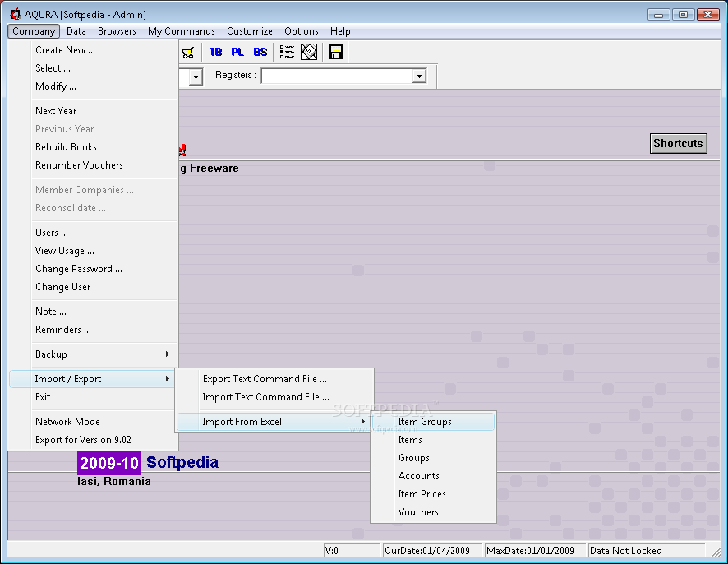The width and height of the screenshot is (728, 564).
Task: Open Users menu entry
Action: [93, 233]
